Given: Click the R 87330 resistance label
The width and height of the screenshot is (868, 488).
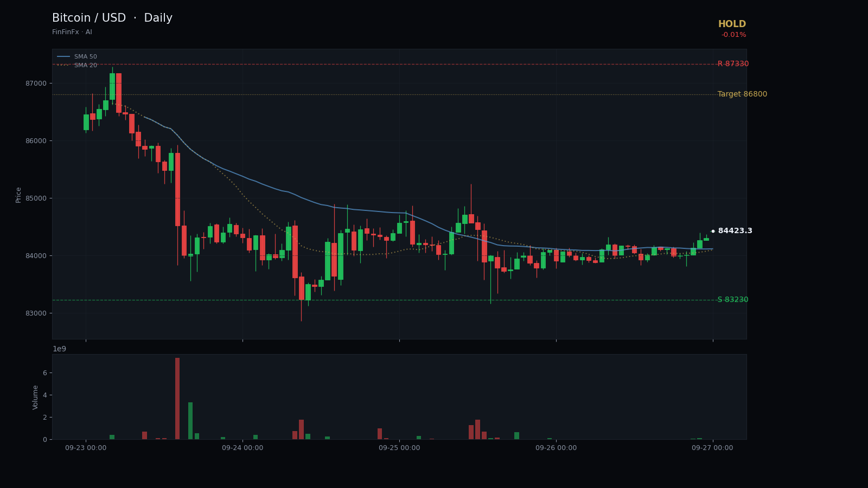Looking at the screenshot, I should pos(733,64).
